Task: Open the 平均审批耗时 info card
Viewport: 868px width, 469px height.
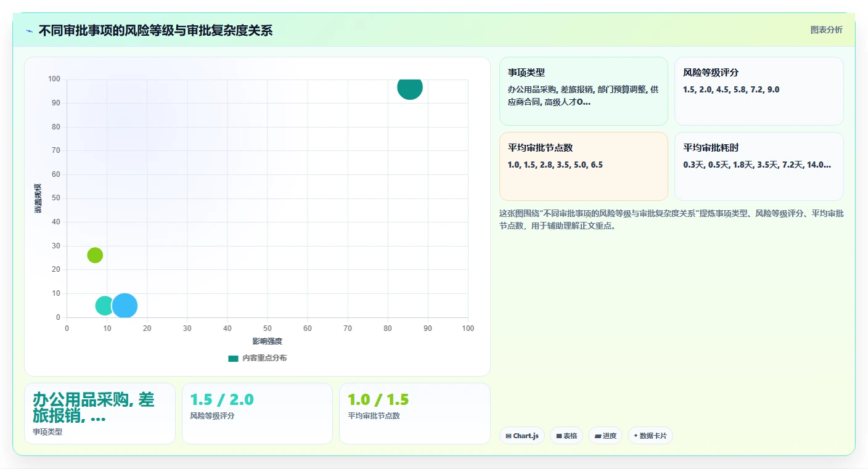Action: point(759,166)
